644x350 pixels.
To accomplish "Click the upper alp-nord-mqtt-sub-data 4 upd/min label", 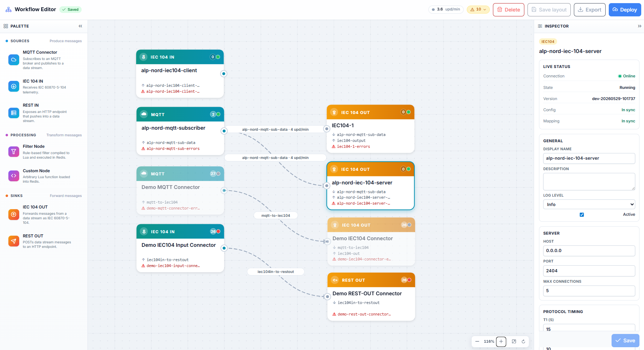I will coord(275,129).
